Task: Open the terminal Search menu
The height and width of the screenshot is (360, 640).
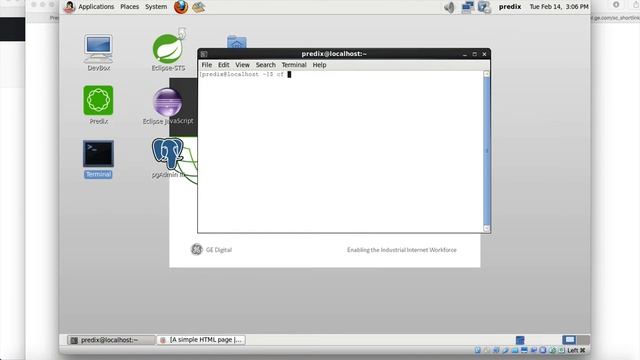Action: point(266,65)
